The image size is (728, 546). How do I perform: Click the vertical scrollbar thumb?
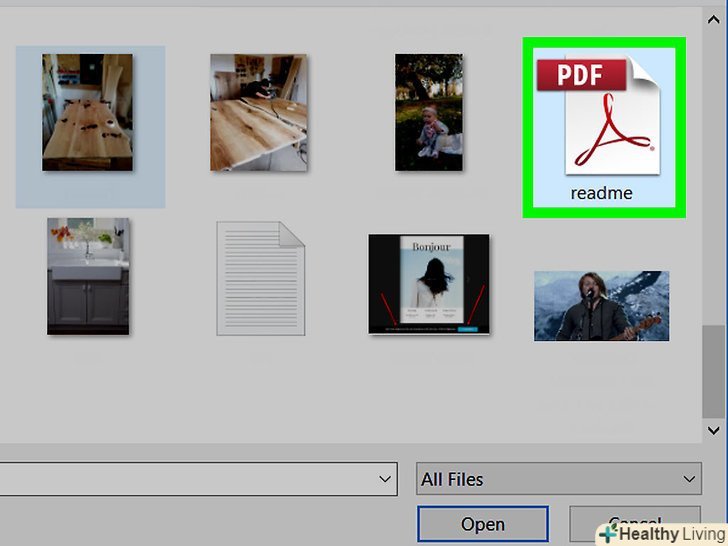click(714, 371)
